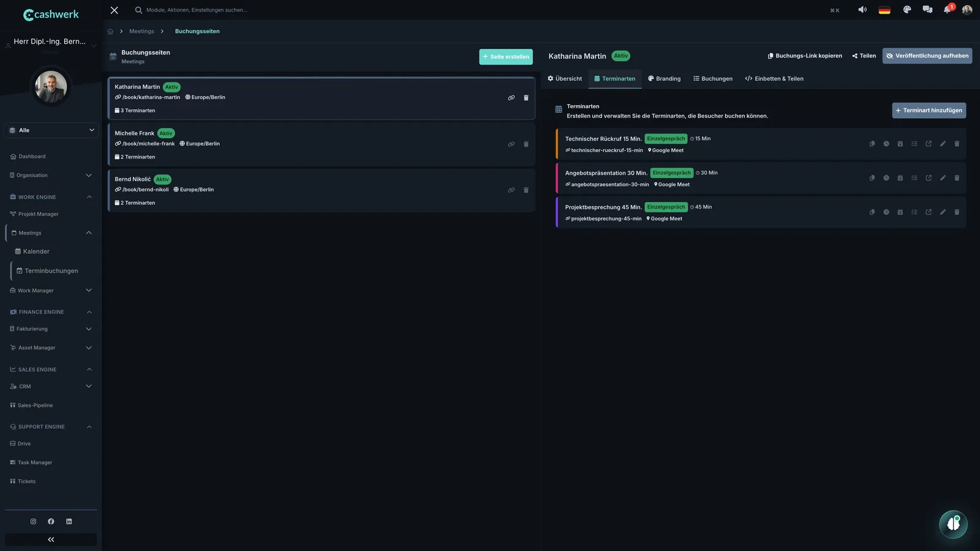Expand the Organisation menu
Image resolution: width=980 pixels, height=551 pixels.
[x=51, y=176]
